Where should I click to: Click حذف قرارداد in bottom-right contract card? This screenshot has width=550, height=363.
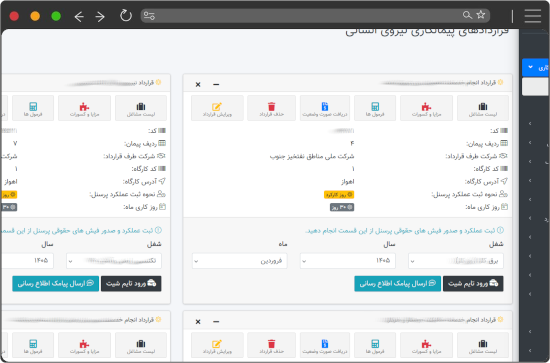point(271,345)
